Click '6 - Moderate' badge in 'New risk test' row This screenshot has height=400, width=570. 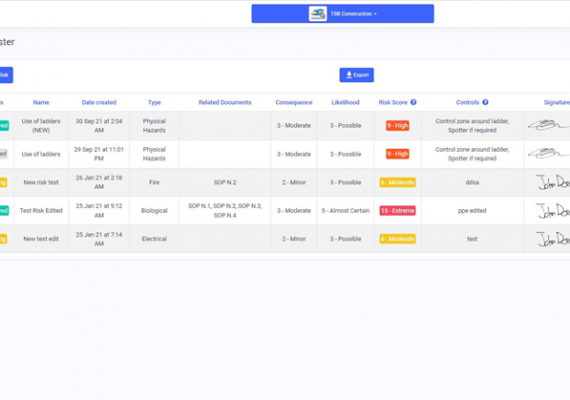point(398,183)
